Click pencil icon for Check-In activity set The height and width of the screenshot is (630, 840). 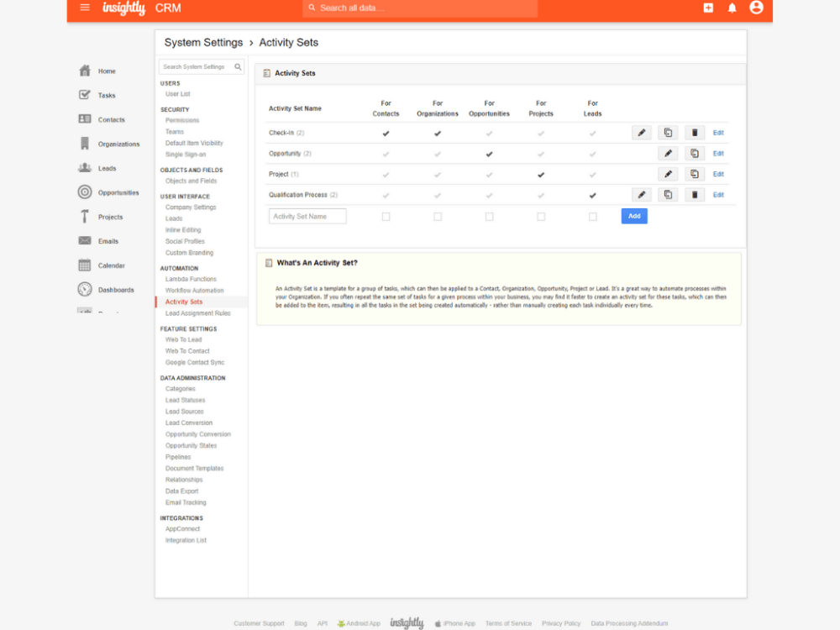[x=641, y=133]
